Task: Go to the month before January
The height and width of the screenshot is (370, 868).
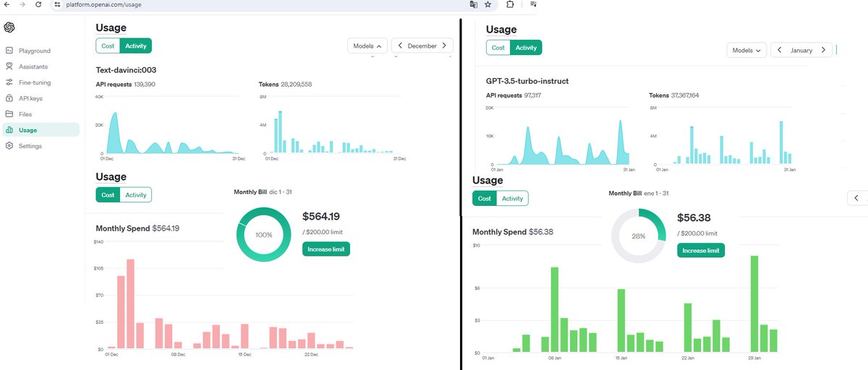Action: tap(779, 51)
